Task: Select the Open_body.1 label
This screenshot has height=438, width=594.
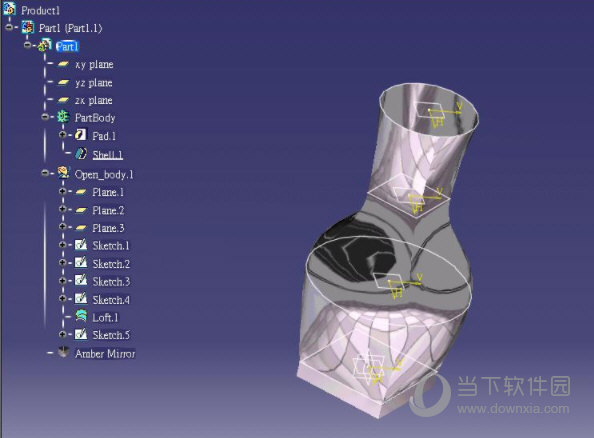Action: point(104,174)
